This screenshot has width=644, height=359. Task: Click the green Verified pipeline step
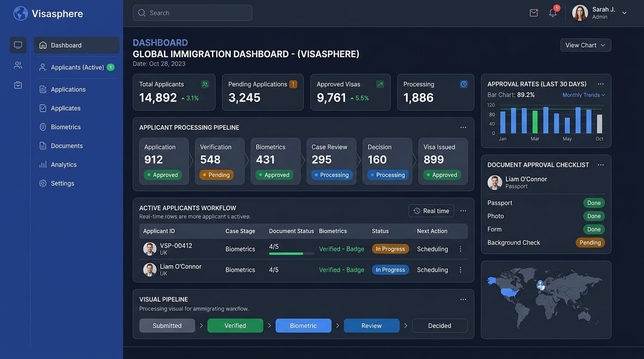tap(235, 326)
